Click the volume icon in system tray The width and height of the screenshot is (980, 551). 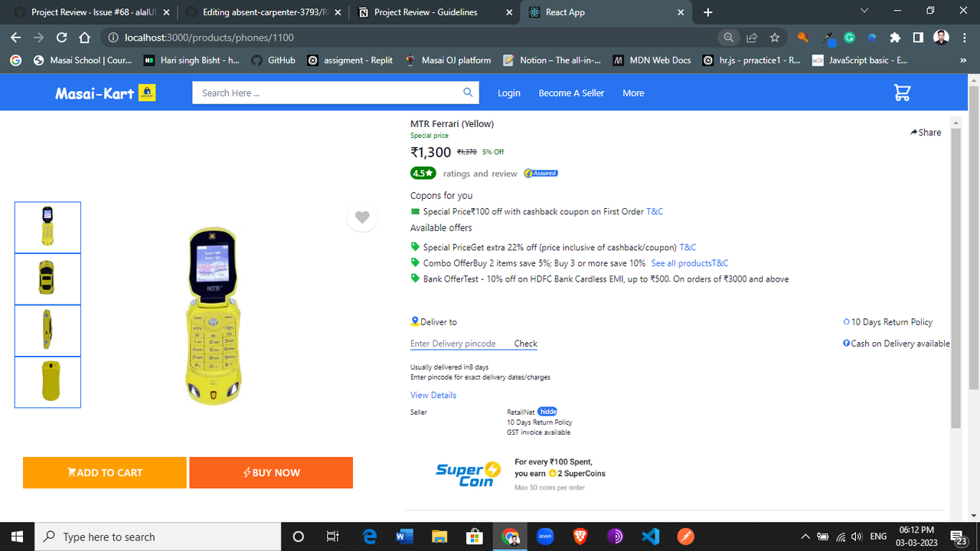tap(857, 536)
